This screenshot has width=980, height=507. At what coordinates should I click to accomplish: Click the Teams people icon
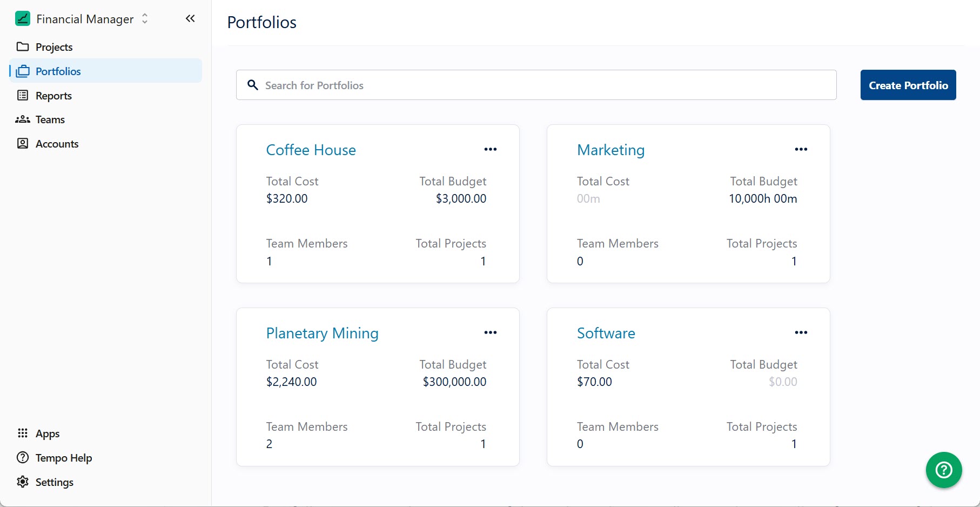pyautogui.click(x=23, y=119)
